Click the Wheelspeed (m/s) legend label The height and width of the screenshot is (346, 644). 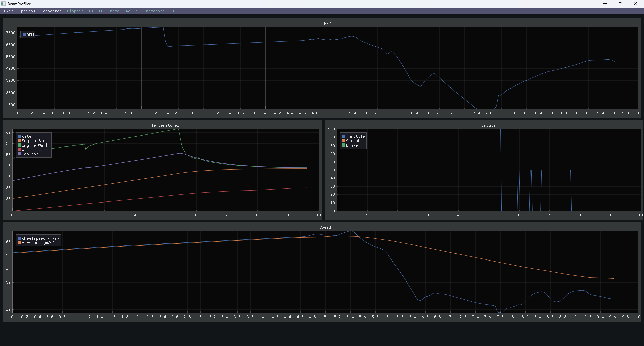[41, 238]
